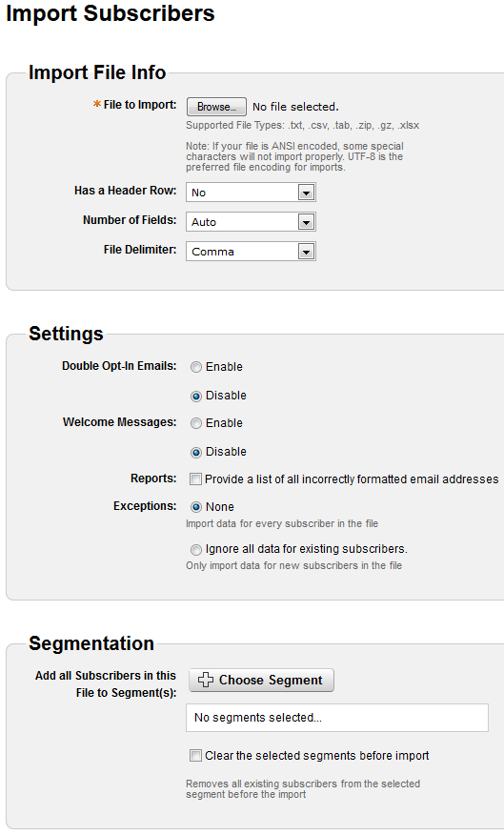This screenshot has width=504, height=835.
Task: Check the incorrectly formatted email addresses report box
Action: click(x=196, y=479)
